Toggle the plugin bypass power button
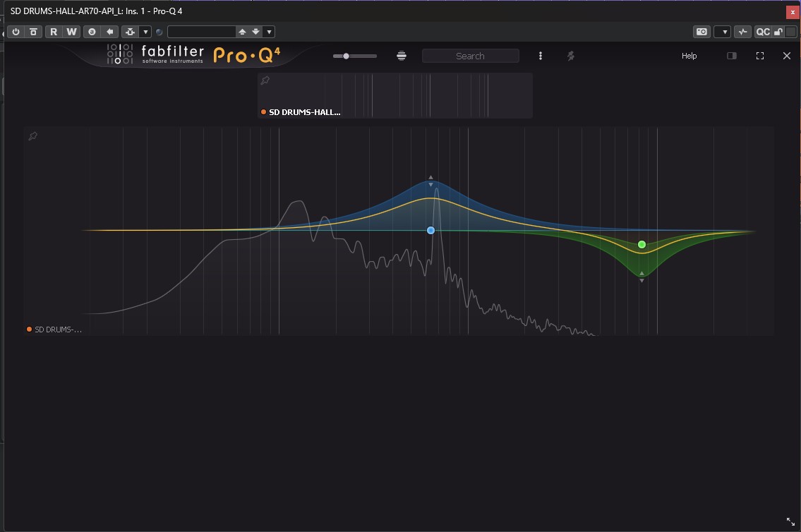The width and height of the screenshot is (801, 532). click(x=16, y=31)
